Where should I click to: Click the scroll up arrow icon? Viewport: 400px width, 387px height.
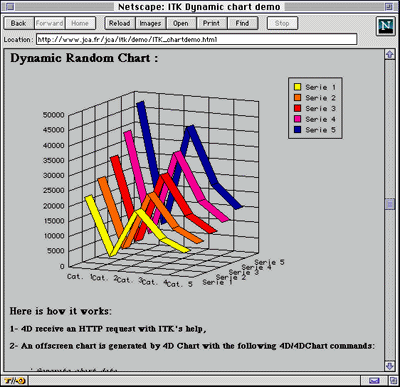(x=390, y=54)
